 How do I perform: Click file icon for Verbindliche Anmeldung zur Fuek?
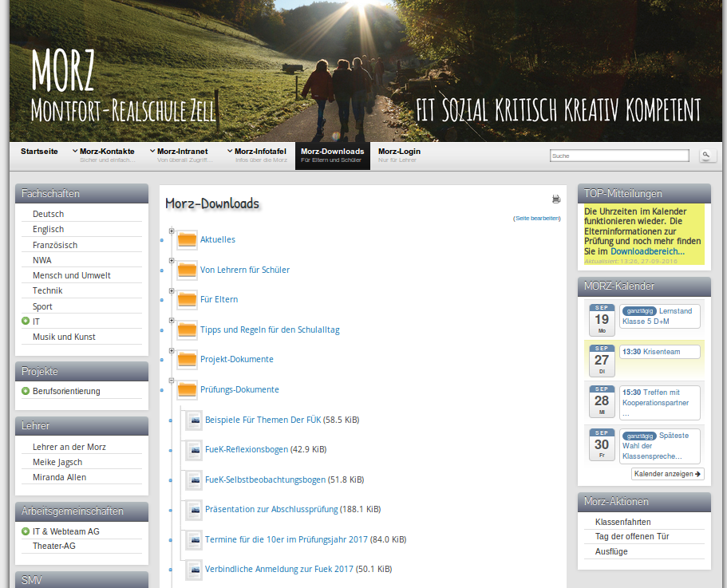(195, 570)
